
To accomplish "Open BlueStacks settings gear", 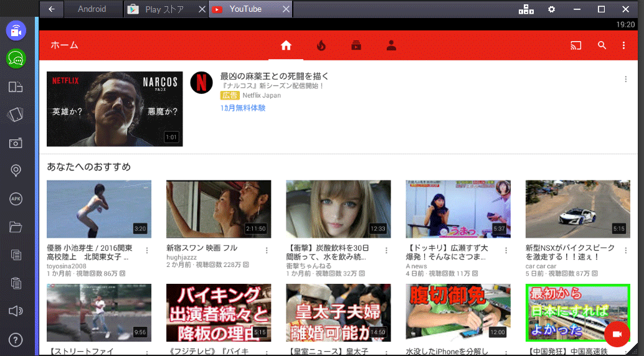I will point(551,9).
